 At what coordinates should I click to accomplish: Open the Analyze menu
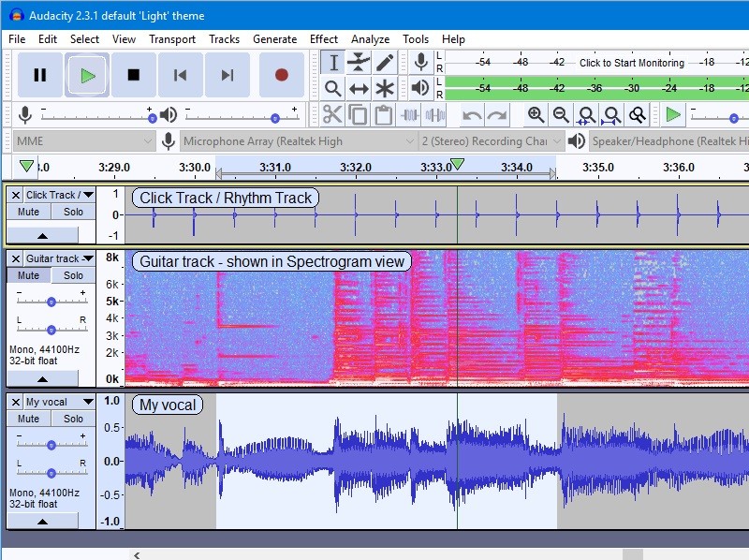tap(370, 39)
